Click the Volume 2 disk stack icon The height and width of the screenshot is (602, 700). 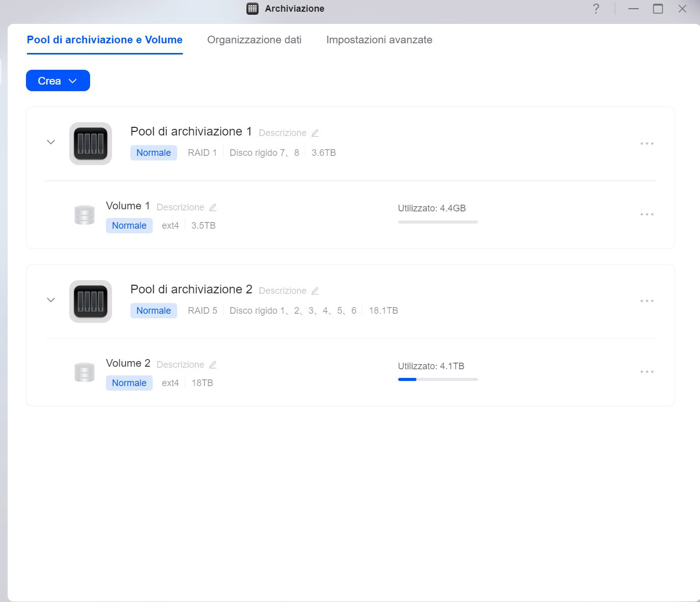pyautogui.click(x=85, y=372)
